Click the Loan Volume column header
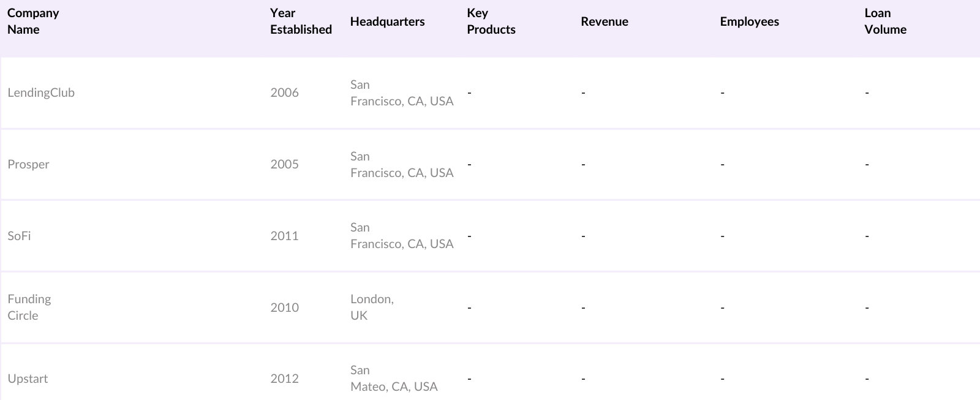 pos(885,21)
